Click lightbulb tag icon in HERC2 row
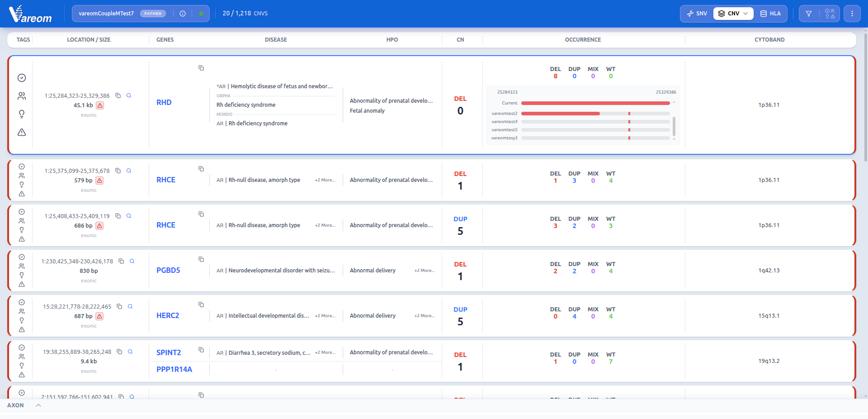Image resolution: width=868 pixels, height=419 pixels. coord(22,320)
